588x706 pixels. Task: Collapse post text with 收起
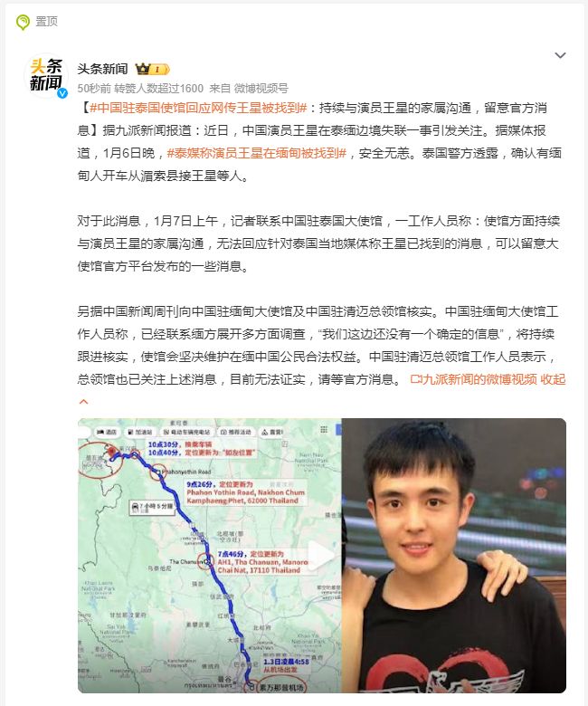pos(553,379)
